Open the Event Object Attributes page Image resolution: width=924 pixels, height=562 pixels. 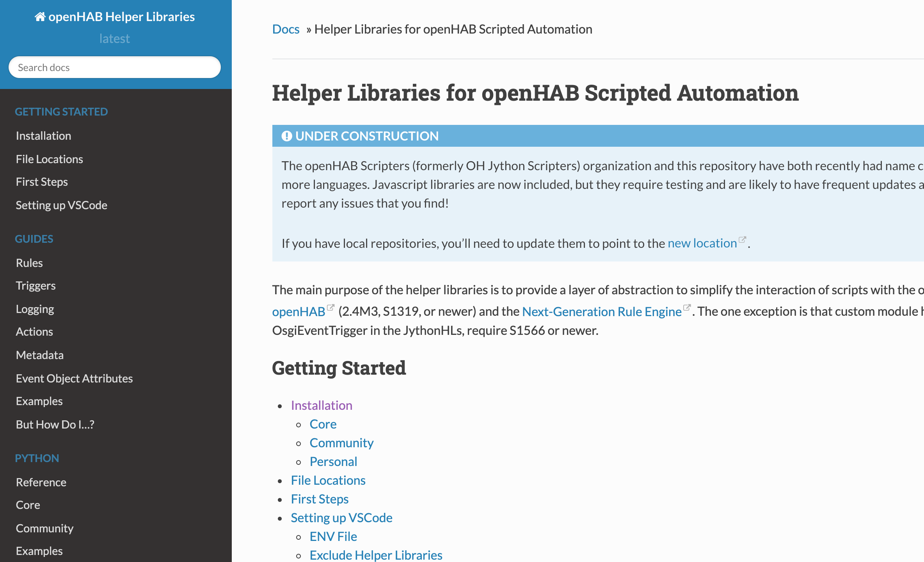coord(74,378)
